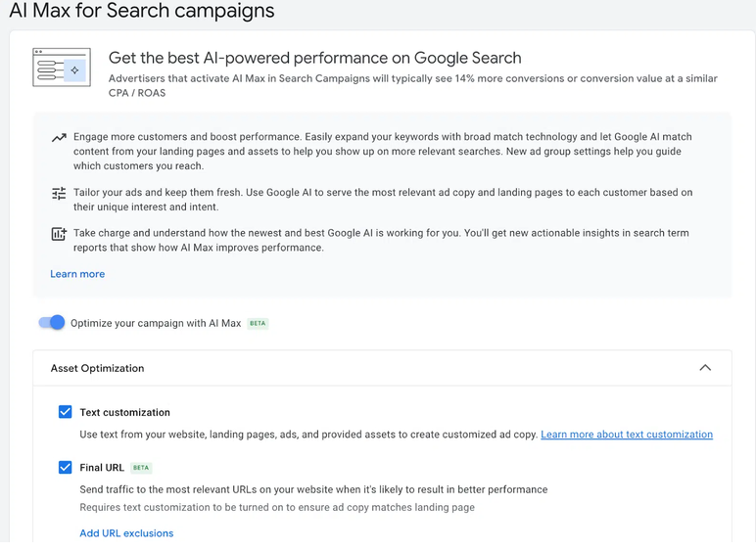
Task: Open Learn more about text customization link
Action: pyautogui.click(x=627, y=435)
